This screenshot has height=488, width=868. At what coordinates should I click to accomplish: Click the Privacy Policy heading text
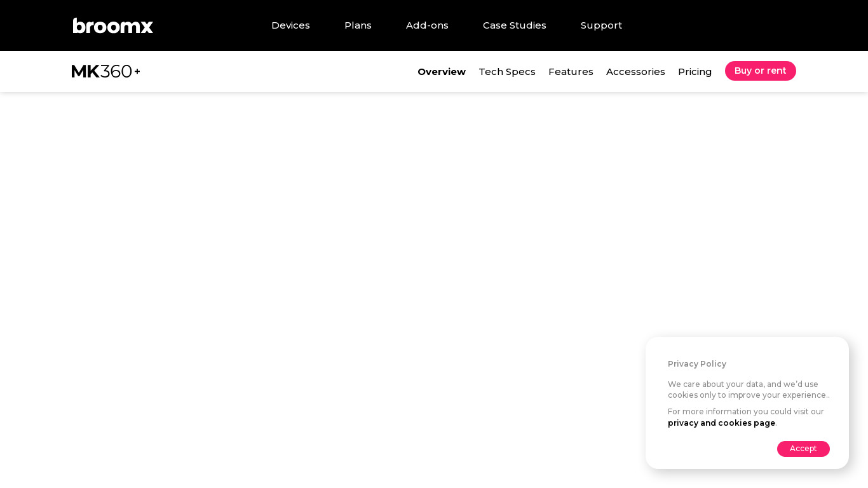tap(697, 364)
